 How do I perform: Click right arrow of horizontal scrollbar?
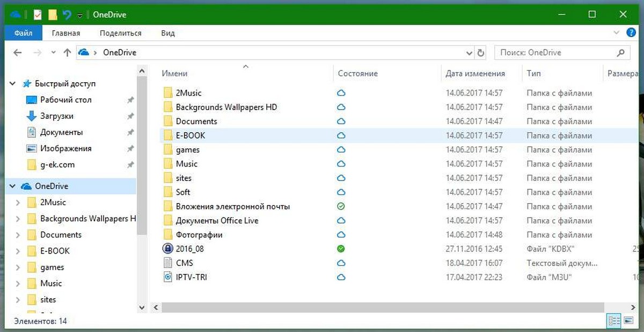point(634,307)
